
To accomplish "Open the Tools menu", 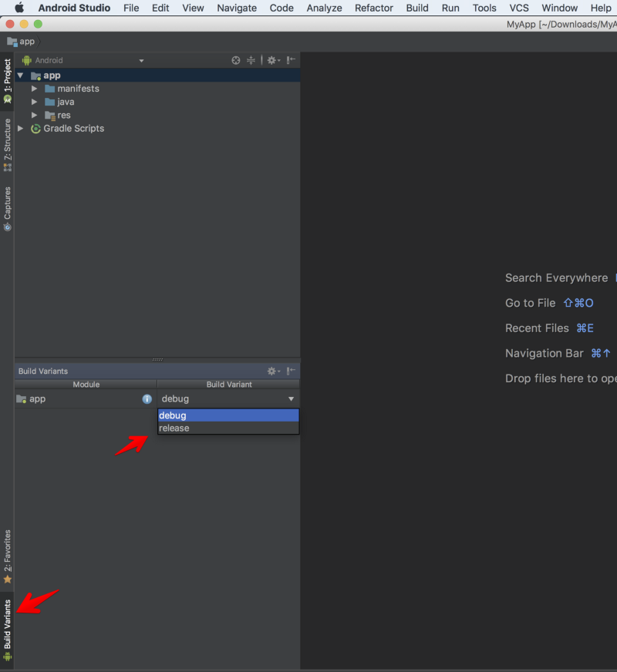I will coord(484,8).
